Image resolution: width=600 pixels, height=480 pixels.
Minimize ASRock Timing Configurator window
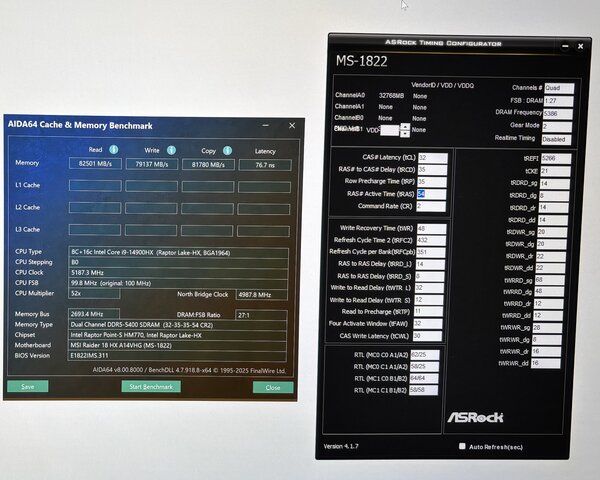coord(565,46)
